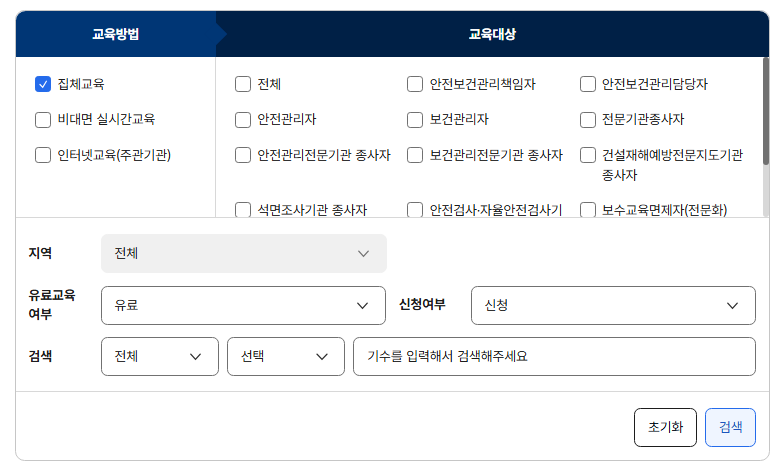Screen dimensions: 782x471
Task: Open the 지역 dropdown
Action: [x=243, y=254]
